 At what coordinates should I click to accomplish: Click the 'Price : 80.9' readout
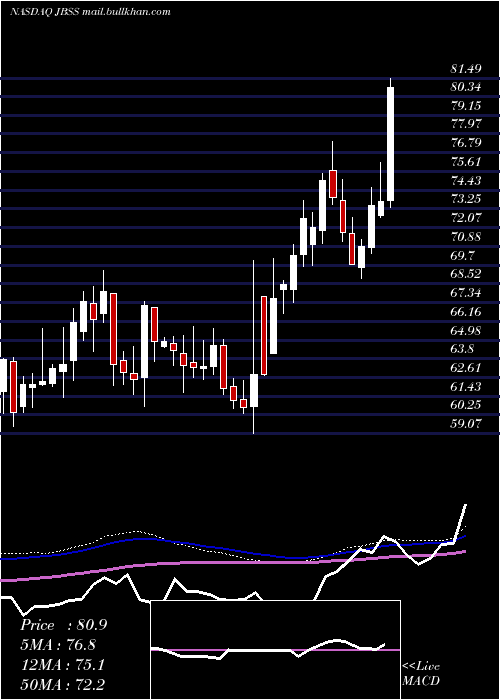coord(63,625)
